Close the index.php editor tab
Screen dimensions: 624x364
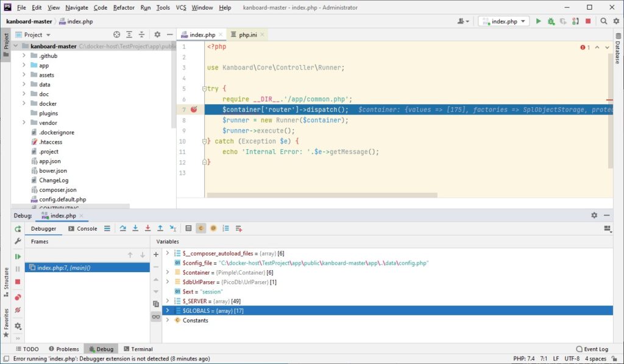(221, 35)
